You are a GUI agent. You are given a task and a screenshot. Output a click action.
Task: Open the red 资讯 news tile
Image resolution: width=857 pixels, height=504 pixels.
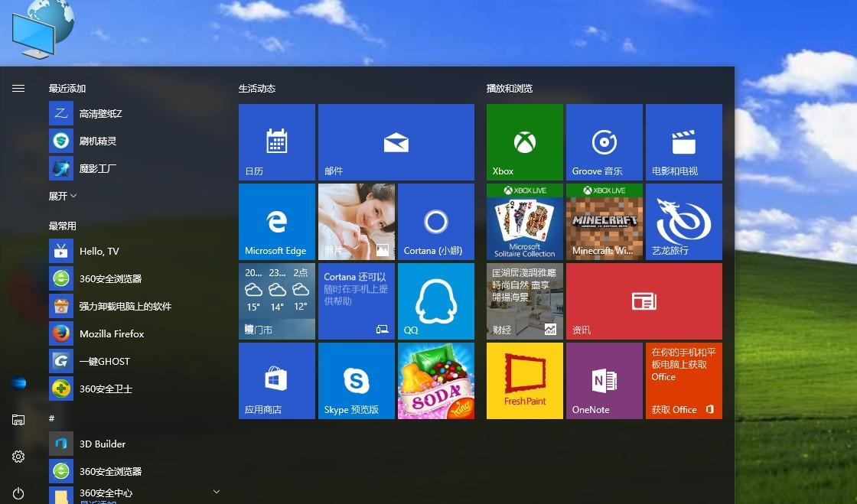click(644, 301)
